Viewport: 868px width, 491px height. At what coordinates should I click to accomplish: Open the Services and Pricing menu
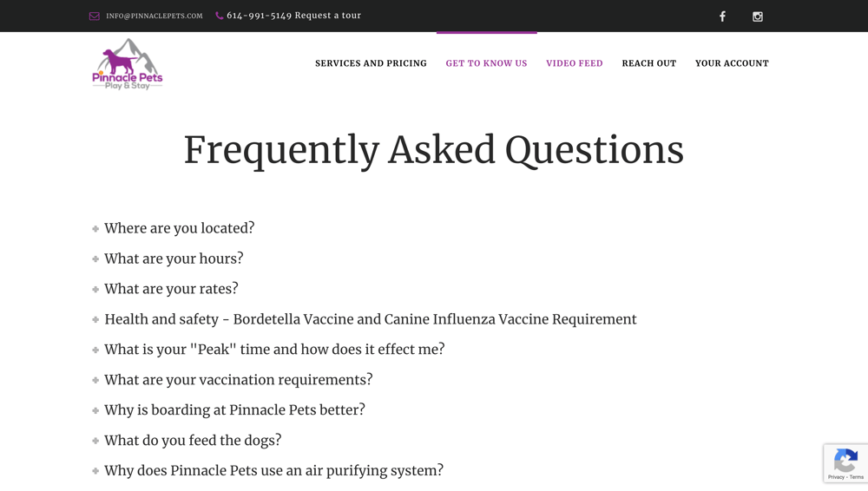tap(371, 63)
